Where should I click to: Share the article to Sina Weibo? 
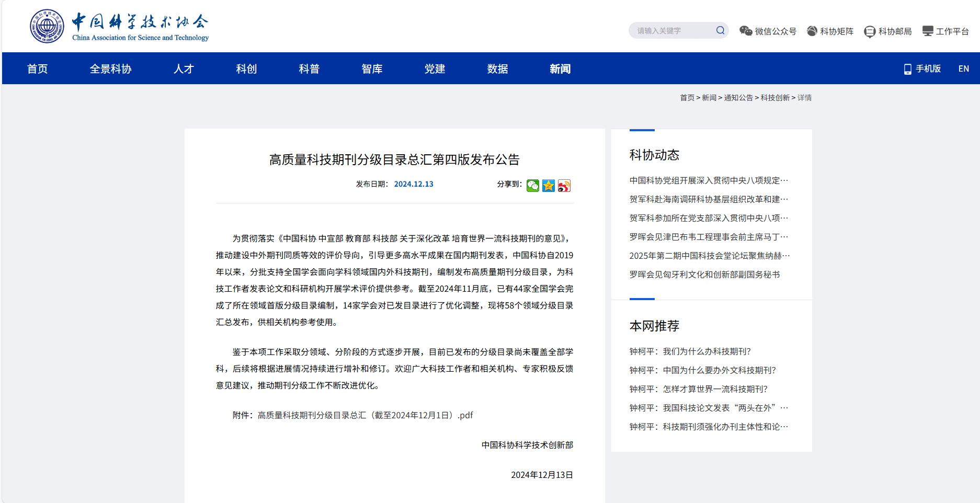[x=564, y=186]
